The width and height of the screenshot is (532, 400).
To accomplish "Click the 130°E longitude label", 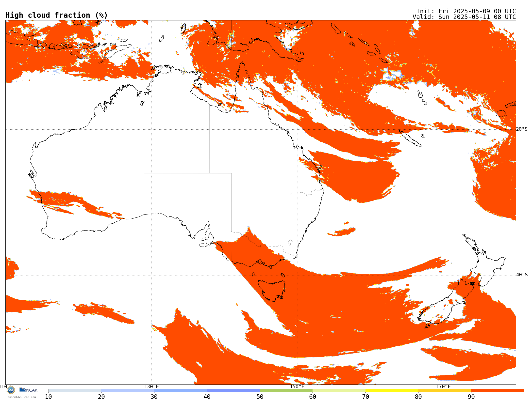I will [151, 386].
